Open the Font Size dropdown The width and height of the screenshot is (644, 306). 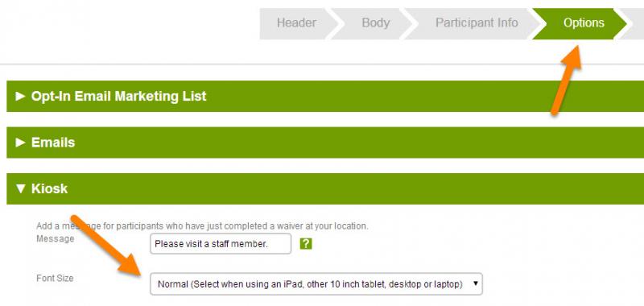[x=316, y=283]
